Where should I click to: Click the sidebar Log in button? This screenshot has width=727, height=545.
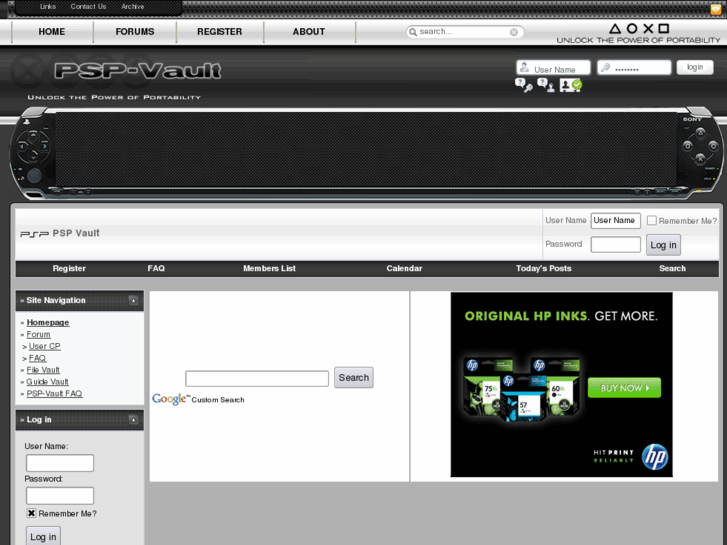pos(43,536)
